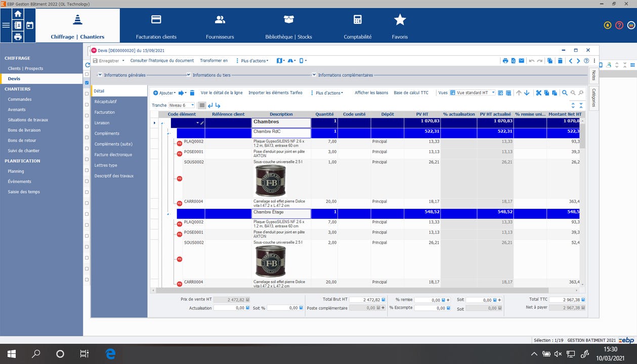This screenshot has width=637, height=364.
Task: Move the selected line up
Action: point(519,94)
